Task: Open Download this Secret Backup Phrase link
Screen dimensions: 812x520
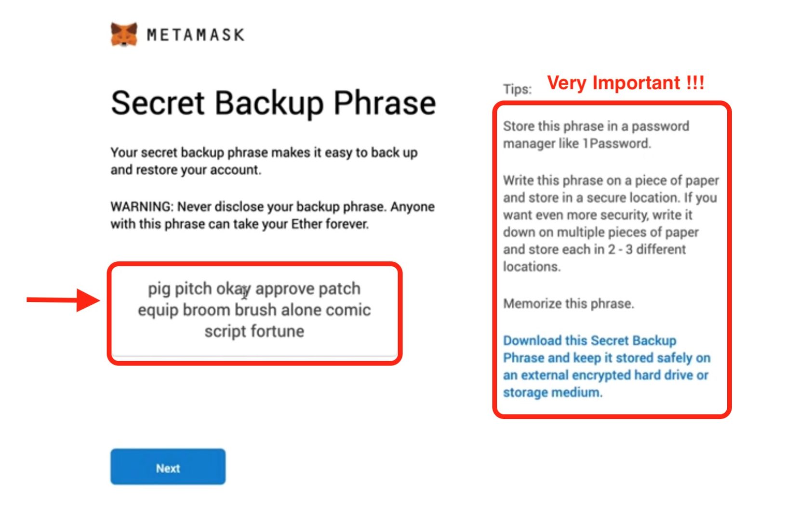Action: coord(607,366)
